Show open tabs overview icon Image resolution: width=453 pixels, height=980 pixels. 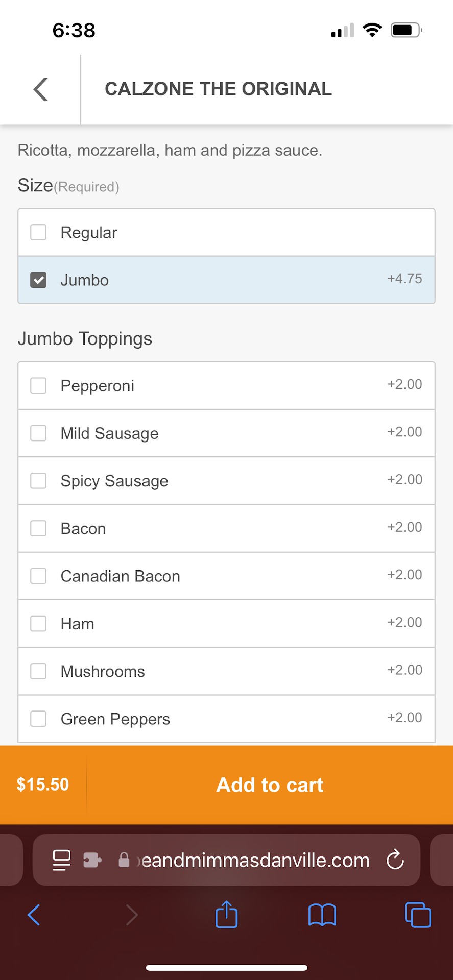pyautogui.click(x=417, y=915)
